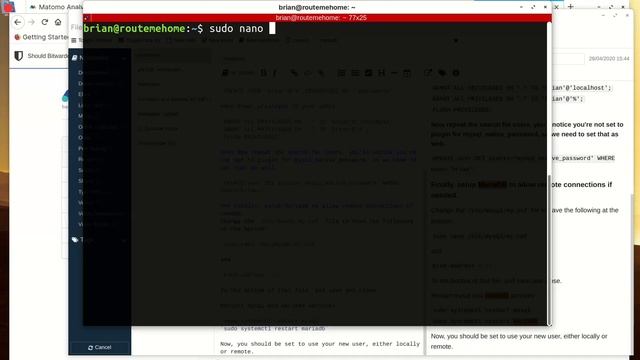This screenshot has width=640, height=360.
Task: Insert bulleted list in Joplin editor toolbar
Action: click(x=355, y=73)
